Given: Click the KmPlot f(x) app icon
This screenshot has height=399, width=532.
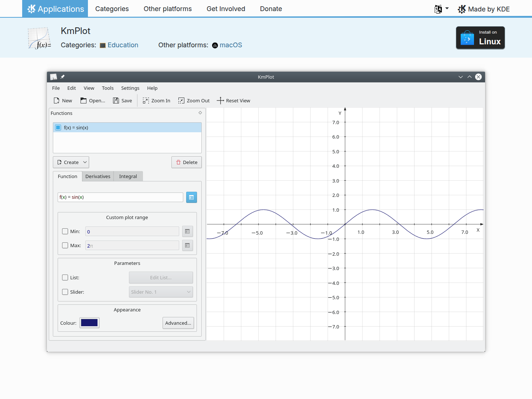Looking at the screenshot, I should pos(40,38).
